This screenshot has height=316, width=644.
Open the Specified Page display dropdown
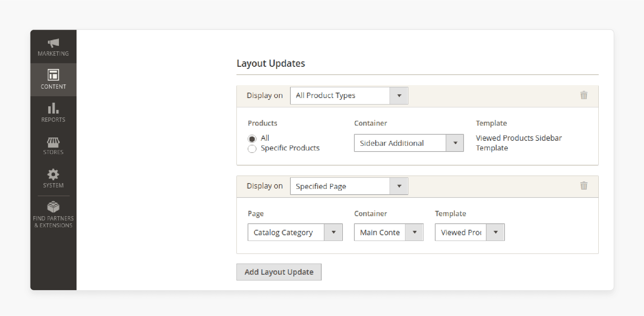[x=349, y=186]
